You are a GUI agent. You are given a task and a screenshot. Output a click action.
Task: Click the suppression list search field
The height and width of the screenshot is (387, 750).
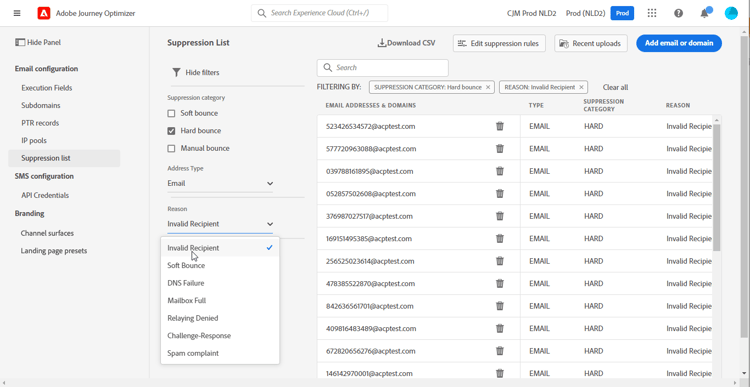(383, 67)
